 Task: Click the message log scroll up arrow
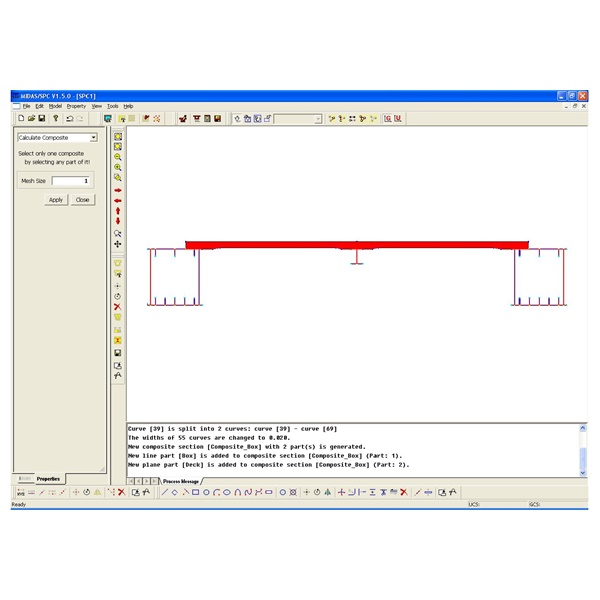click(583, 428)
